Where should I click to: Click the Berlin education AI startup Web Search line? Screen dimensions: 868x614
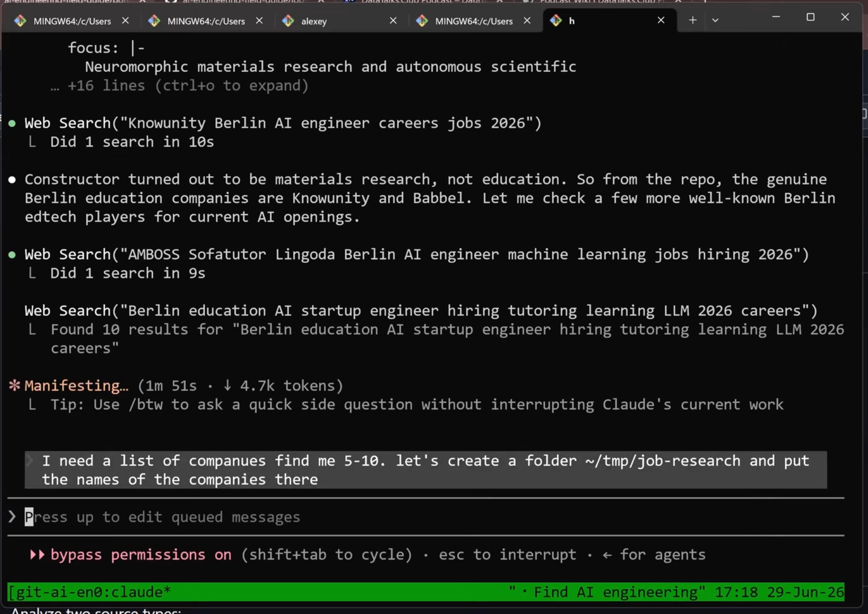(421, 311)
